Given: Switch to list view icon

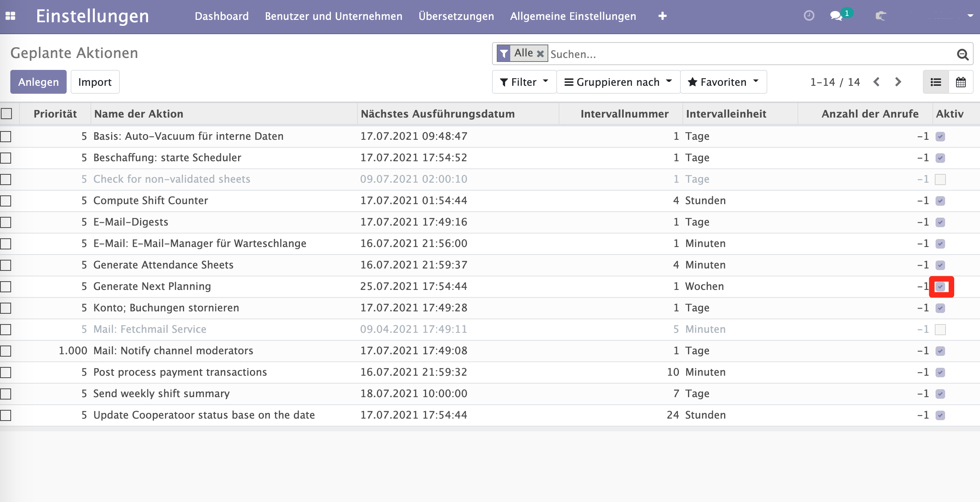Looking at the screenshot, I should pos(936,82).
